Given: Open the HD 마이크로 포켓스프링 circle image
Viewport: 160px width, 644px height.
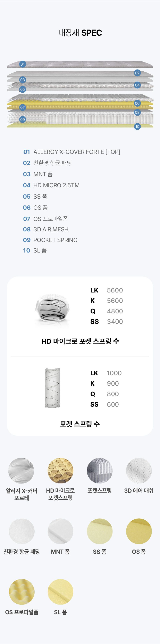Looking at the screenshot, I should [60, 471].
